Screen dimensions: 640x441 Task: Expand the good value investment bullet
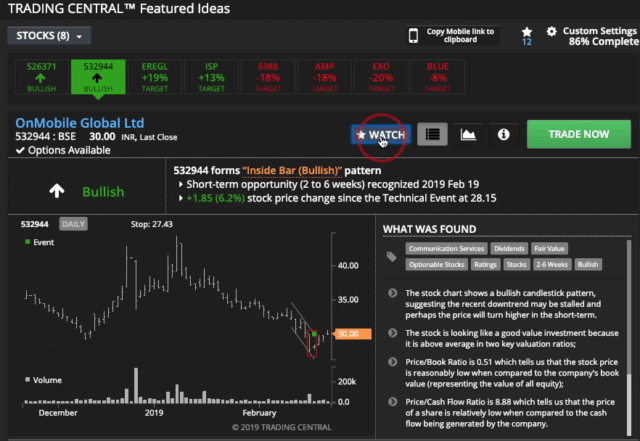pos(393,333)
